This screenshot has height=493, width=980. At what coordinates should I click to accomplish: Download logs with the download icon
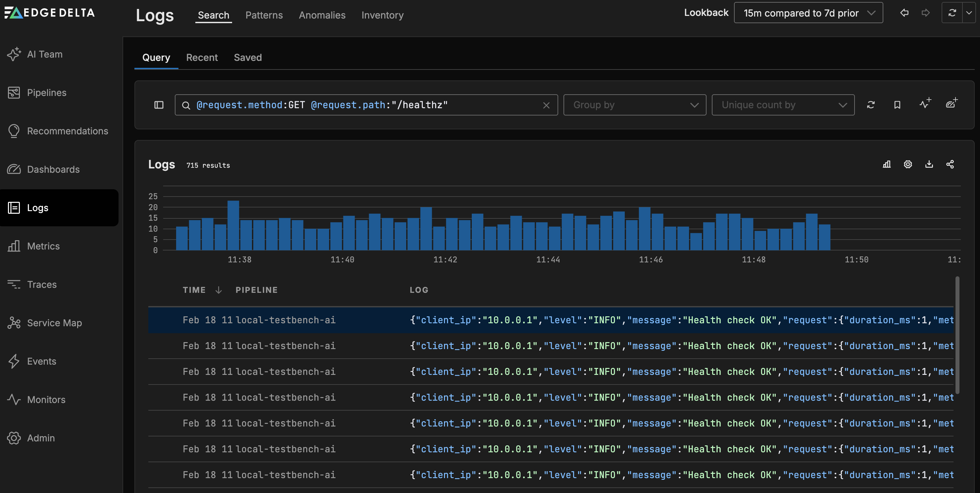[929, 164]
